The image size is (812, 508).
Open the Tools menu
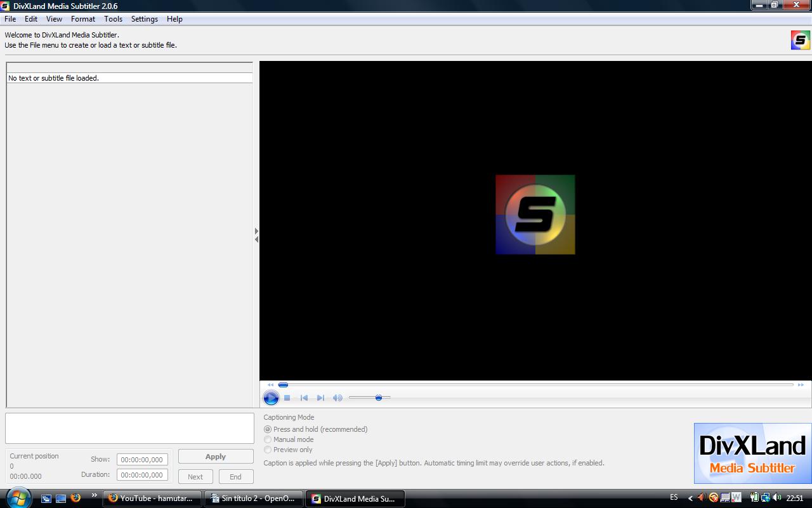point(113,19)
